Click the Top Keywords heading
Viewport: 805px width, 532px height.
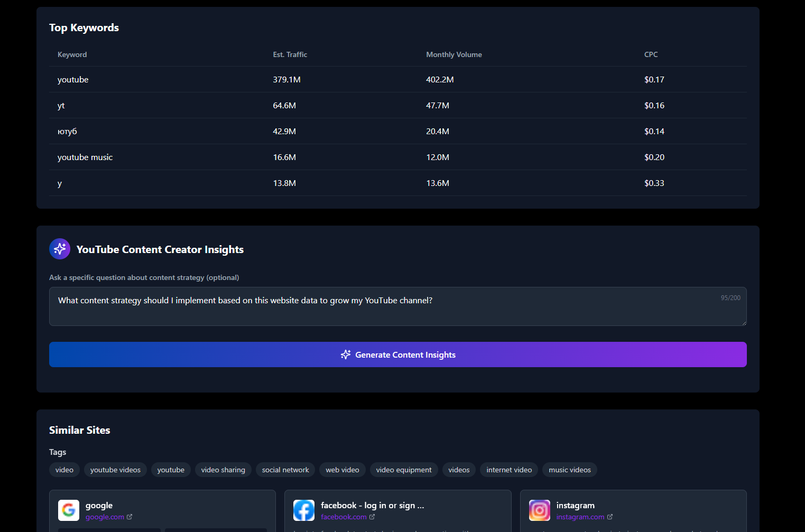(84, 27)
